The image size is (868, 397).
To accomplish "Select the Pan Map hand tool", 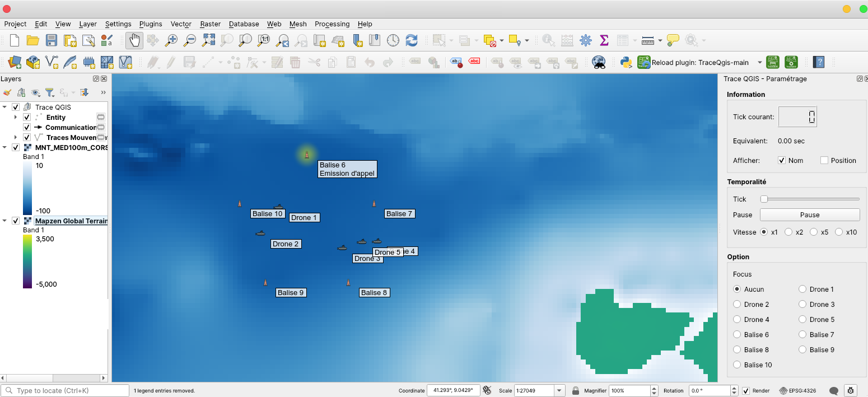I will [x=134, y=40].
